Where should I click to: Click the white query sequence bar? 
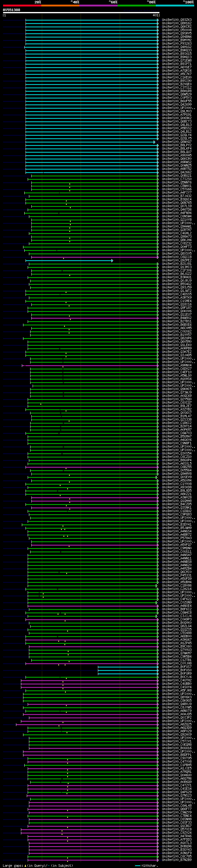(x=81, y=13)
